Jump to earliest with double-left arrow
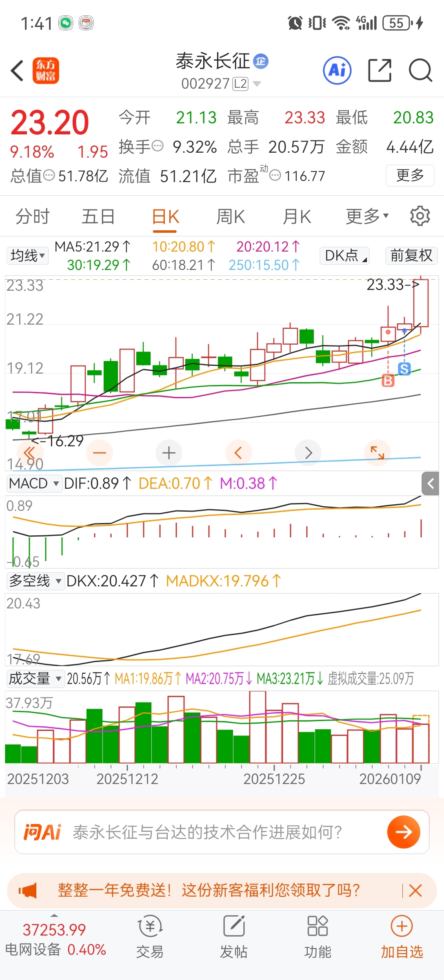The image size is (444, 980). coord(29,453)
